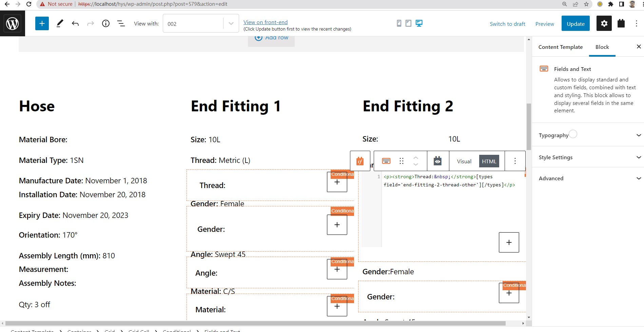
Task: Close the block settings sidebar
Action: click(x=639, y=47)
